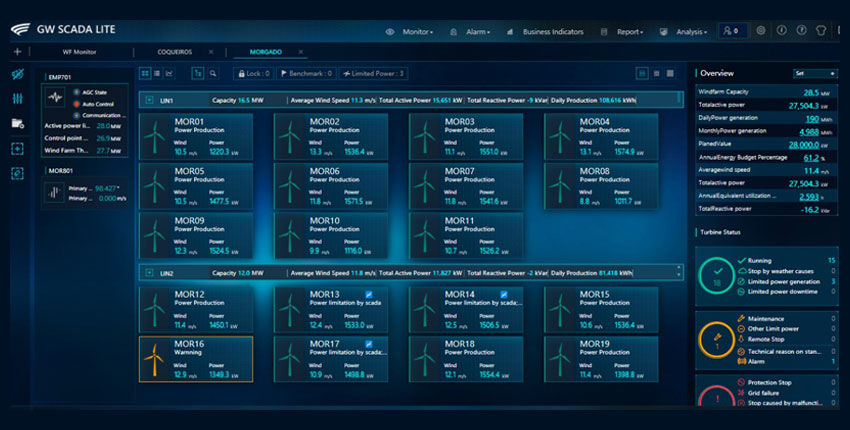The height and width of the screenshot is (430, 850).
Task: Open Business Indicators menu
Action: 553,32
